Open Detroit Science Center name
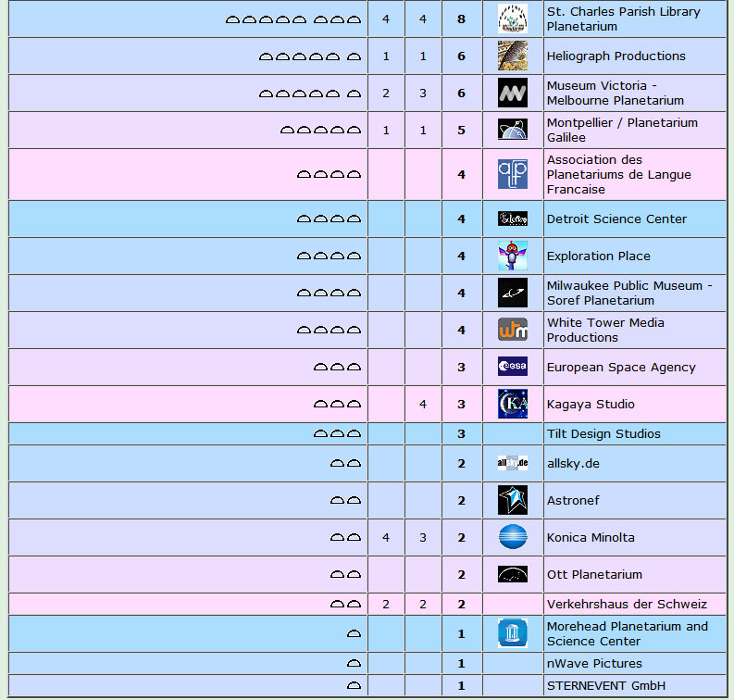734x700 pixels. [616, 219]
